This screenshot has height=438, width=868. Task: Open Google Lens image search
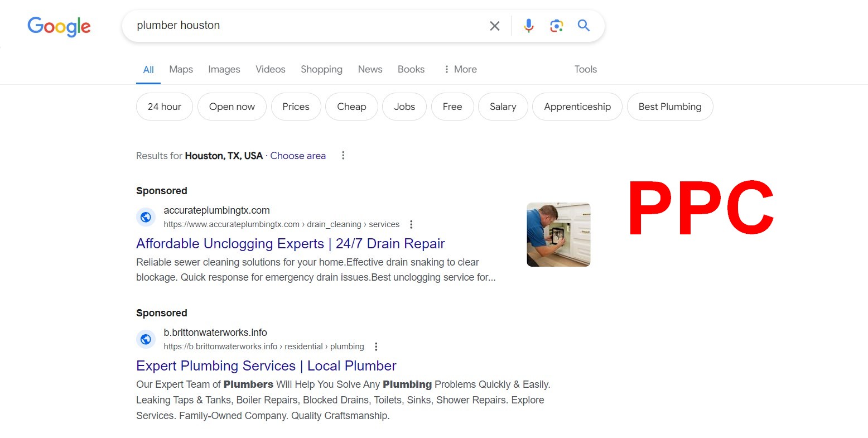[x=556, y=26]
